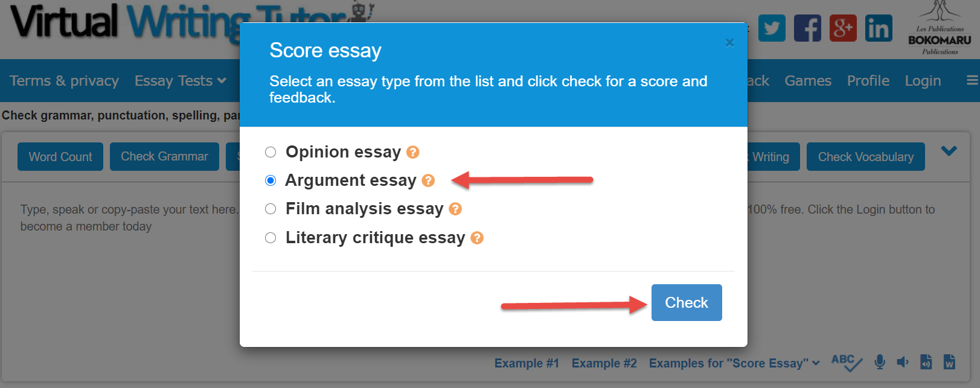980x388 pixels.
Task: Open the LinkedIn icon in the header
Action: click(879, 27)
